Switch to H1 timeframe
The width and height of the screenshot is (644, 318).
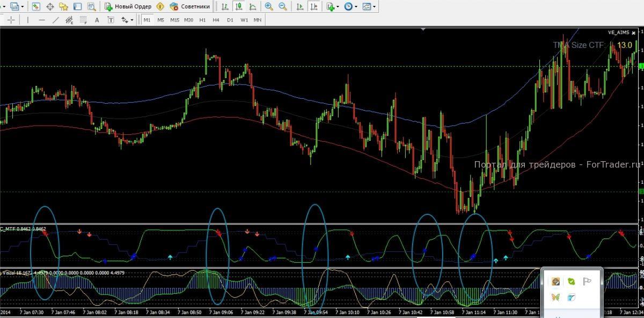tap(202, 20)
